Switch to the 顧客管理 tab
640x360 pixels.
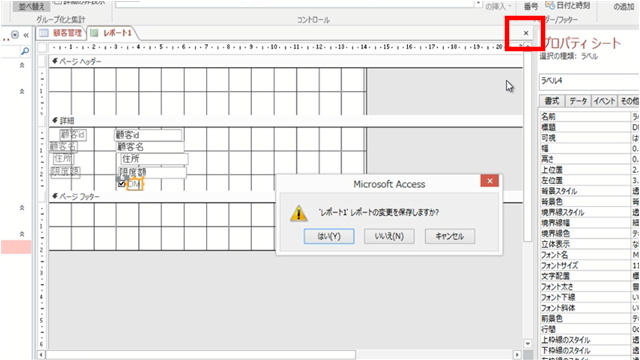[x=61, y=33]
